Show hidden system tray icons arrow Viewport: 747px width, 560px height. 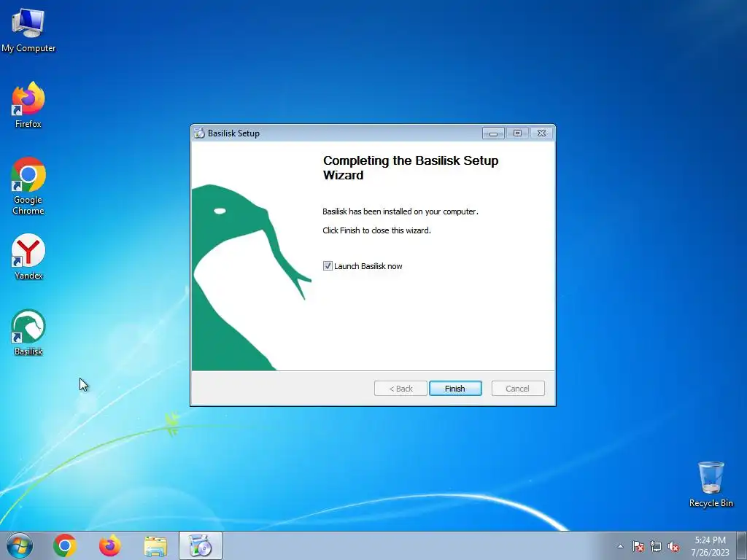click(x=620, y=546)
